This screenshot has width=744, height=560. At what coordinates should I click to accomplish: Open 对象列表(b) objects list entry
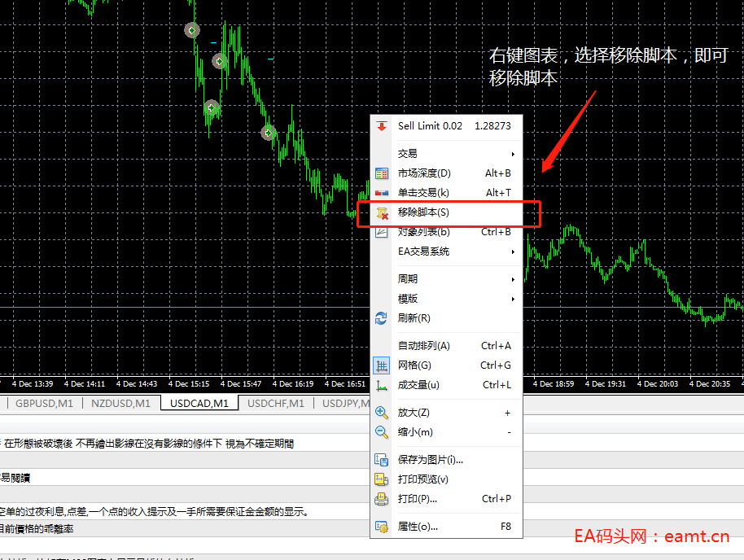[423, 232]
